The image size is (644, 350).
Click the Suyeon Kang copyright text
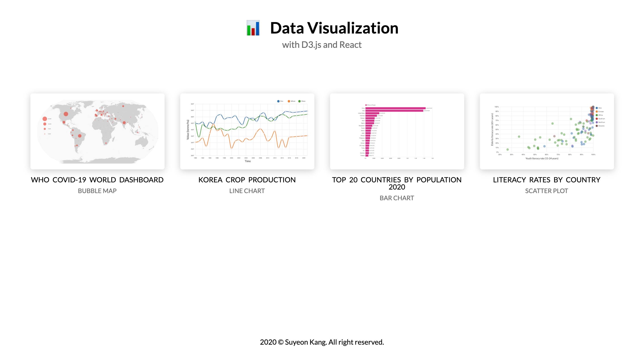[x=322, y=342]
